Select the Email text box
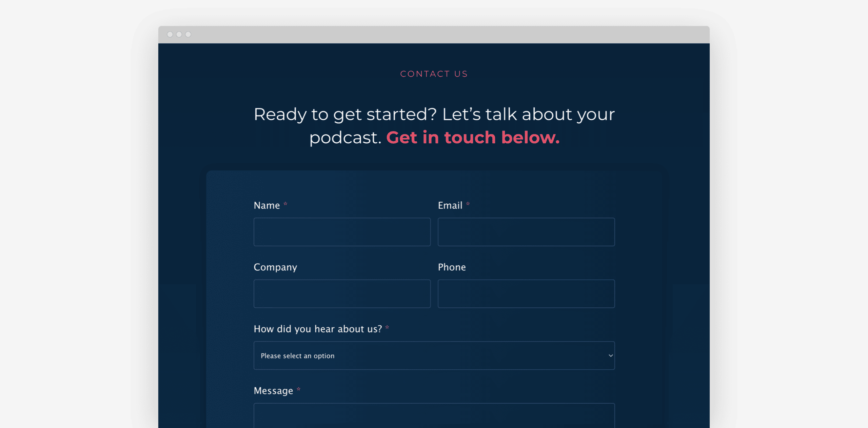 pos(526,232)
